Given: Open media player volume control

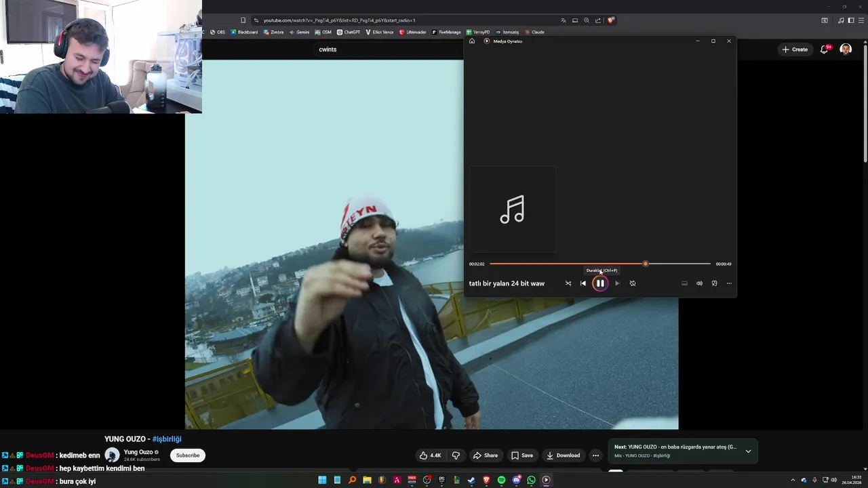Looking at the screenshot, I should (x=699, y=283).
